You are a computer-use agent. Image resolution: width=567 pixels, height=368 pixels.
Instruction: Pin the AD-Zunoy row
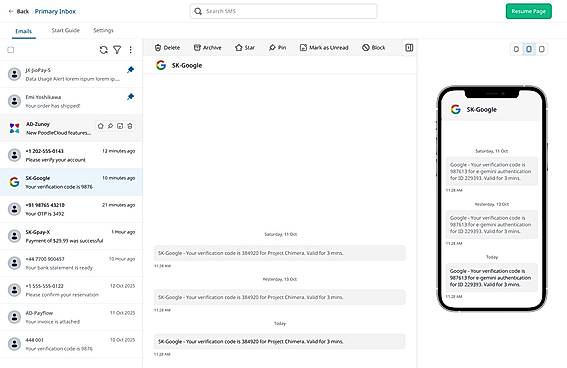[110, 126]
